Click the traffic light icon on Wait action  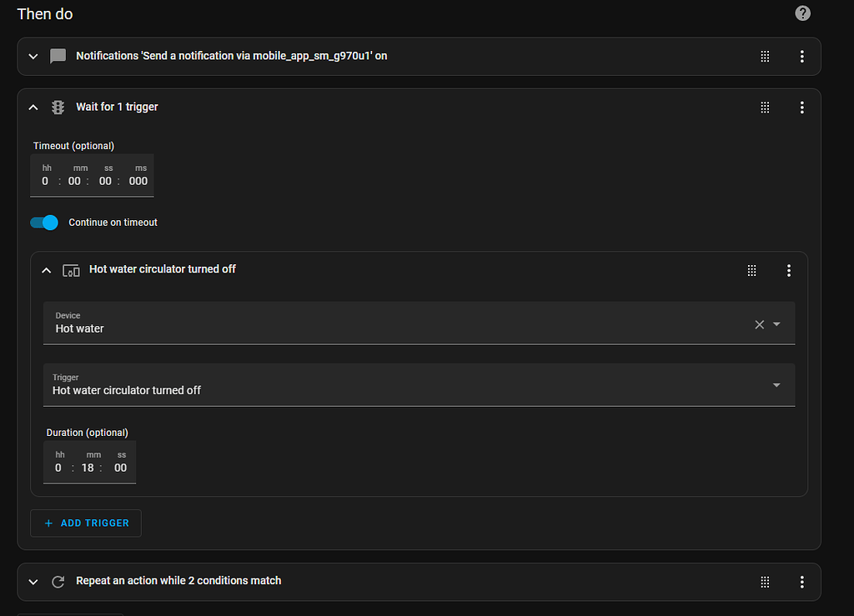(58, 107)
